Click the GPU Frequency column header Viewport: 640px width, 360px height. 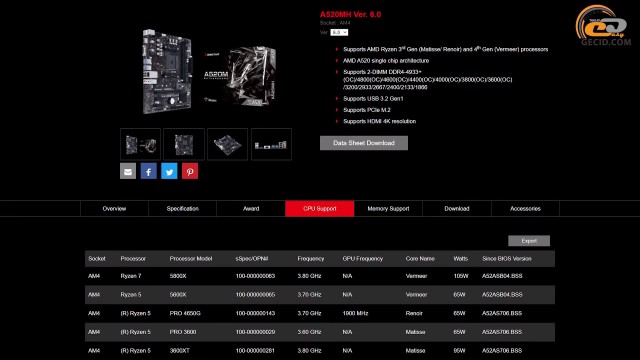[x=362, y=259]
